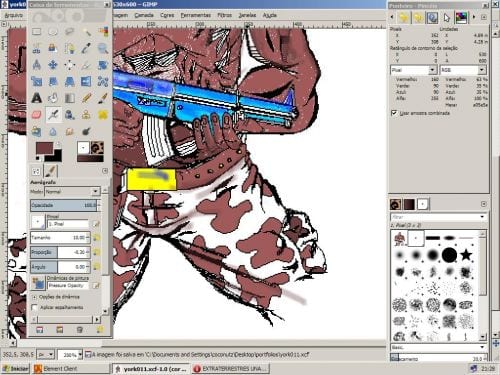Select the Text tool
500x375 pixels.
click(37, 98)
